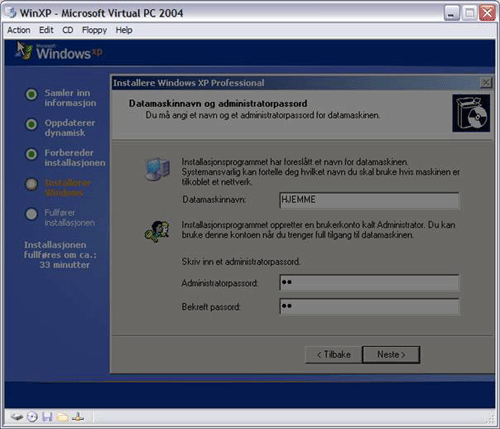This screenshot has width=500, height=429.
Task: Click the network adapter status bar icon
Action: click(x=78, y=417)
